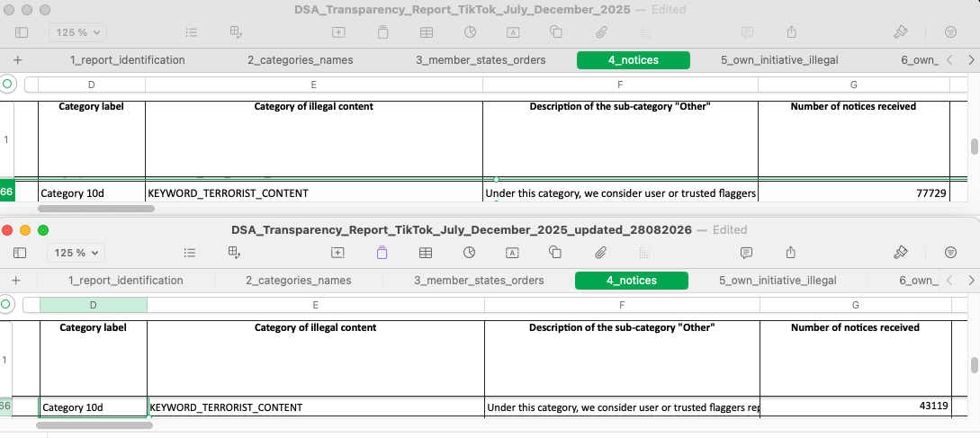Image resolution: width=980 pixels, height=438 pixels.
Task: Click purple clipboard icon in updated_28082026 toolbar
Action: click(382, 253)
